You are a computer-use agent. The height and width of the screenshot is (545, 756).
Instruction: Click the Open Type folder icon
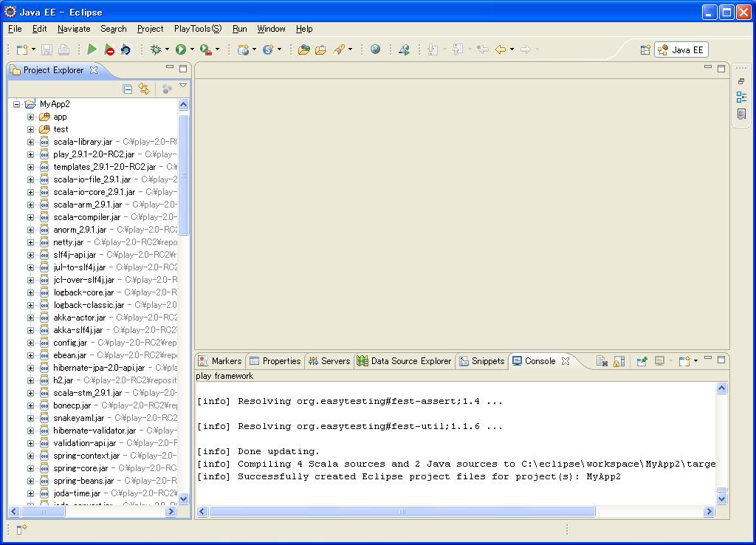pyautogui.click(x=303, y=49)
